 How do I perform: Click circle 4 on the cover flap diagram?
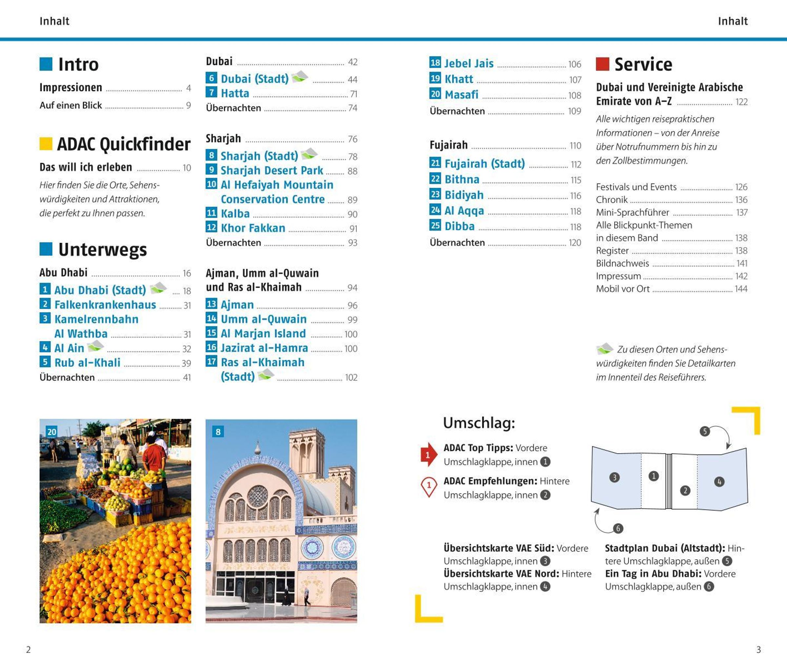point(719,482)
